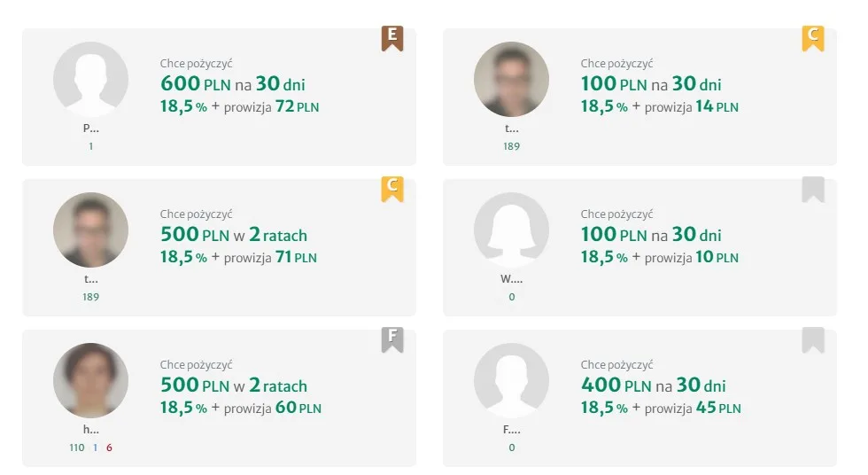Screen dimensions: 868x475
Task: Open the default male avatar on the 600 PLN card
Action: 90,79
